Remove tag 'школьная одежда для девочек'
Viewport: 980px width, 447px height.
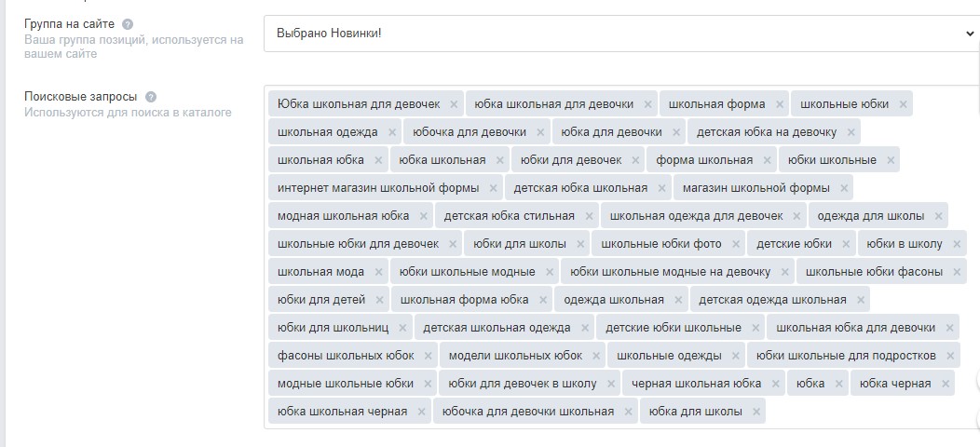click(x=796, y=216)
